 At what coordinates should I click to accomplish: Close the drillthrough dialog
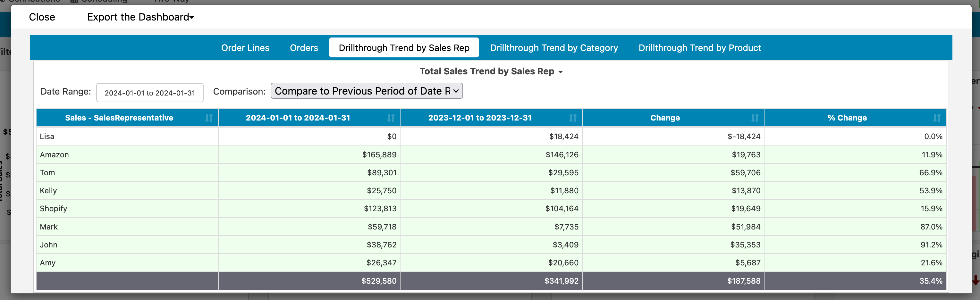42,17
